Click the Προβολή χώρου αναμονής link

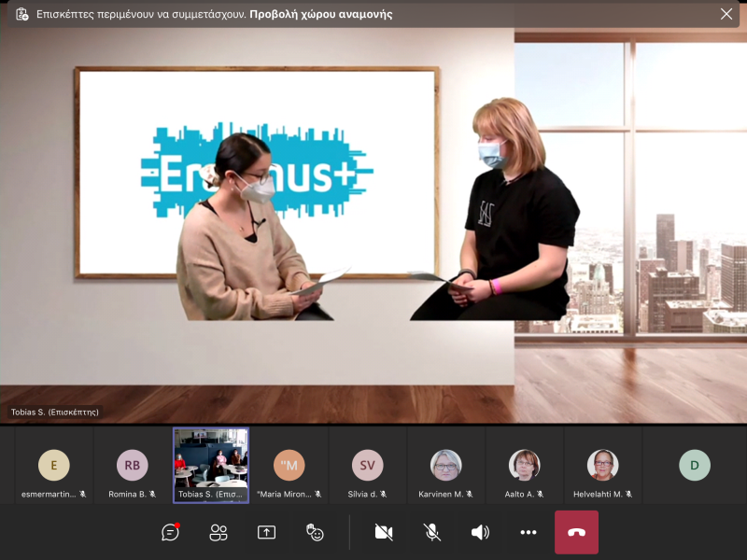321,14
